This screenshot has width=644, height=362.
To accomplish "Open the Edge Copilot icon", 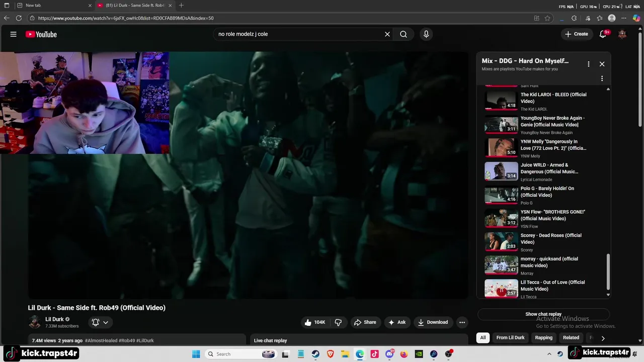I will [x=636, y=18].
